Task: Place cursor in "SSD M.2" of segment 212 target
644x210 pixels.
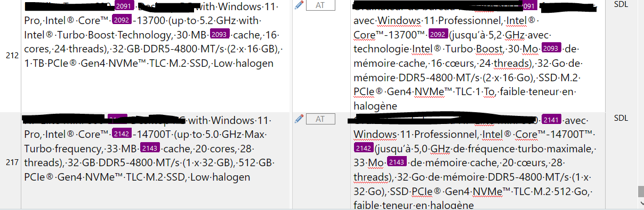Action: pos(558,78)
